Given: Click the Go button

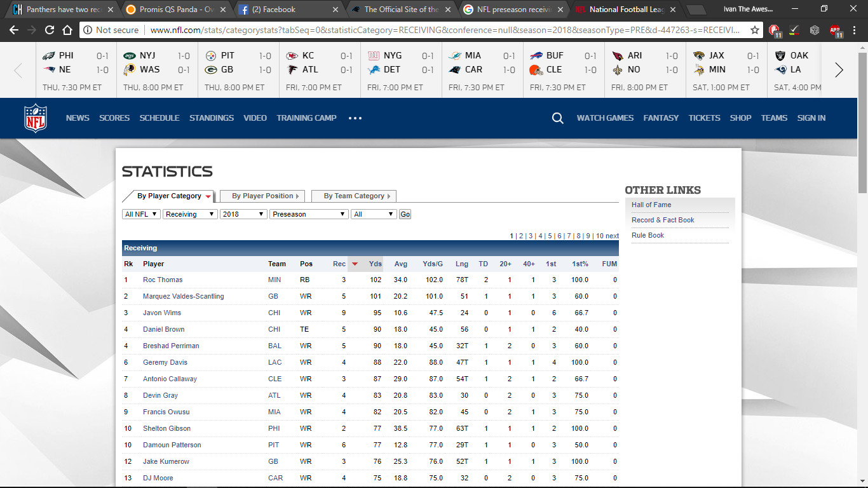Looking at the screenshot, I should (x=405, y=214).
